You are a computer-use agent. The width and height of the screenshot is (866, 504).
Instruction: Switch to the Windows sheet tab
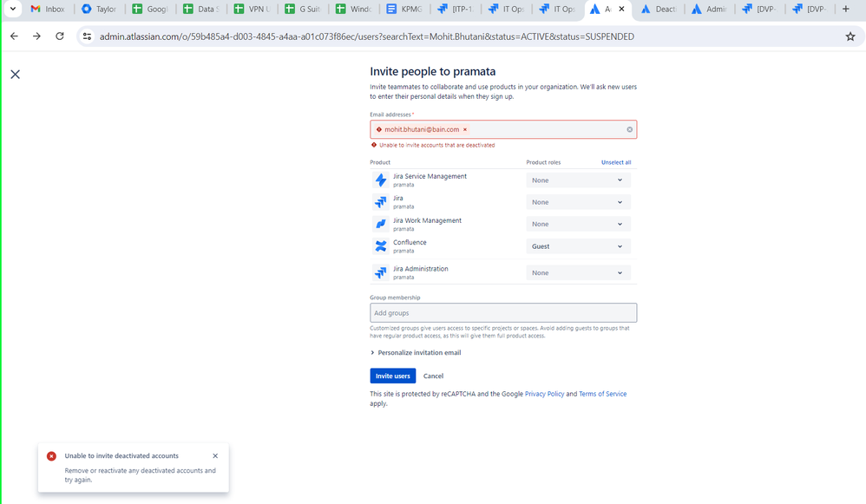(x=354, y=9)
